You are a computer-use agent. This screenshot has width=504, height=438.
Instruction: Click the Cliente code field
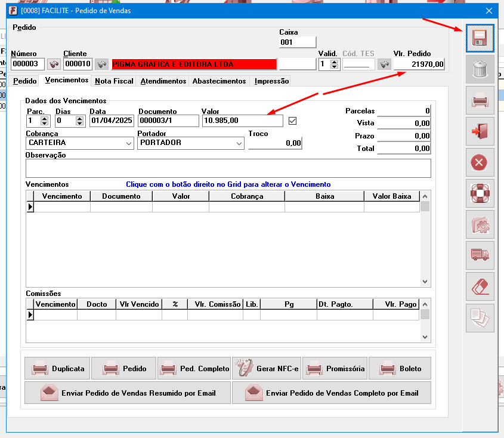[x=78, y=64]
